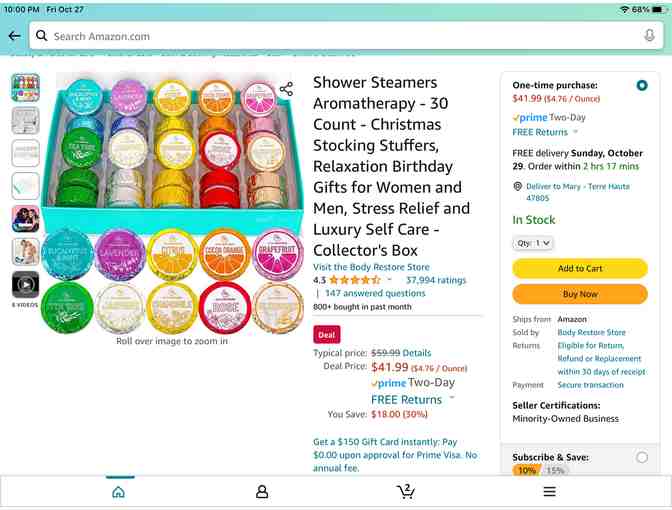
Task: Open the Home tab in bottom bar
Action: (x=119, y=492)
